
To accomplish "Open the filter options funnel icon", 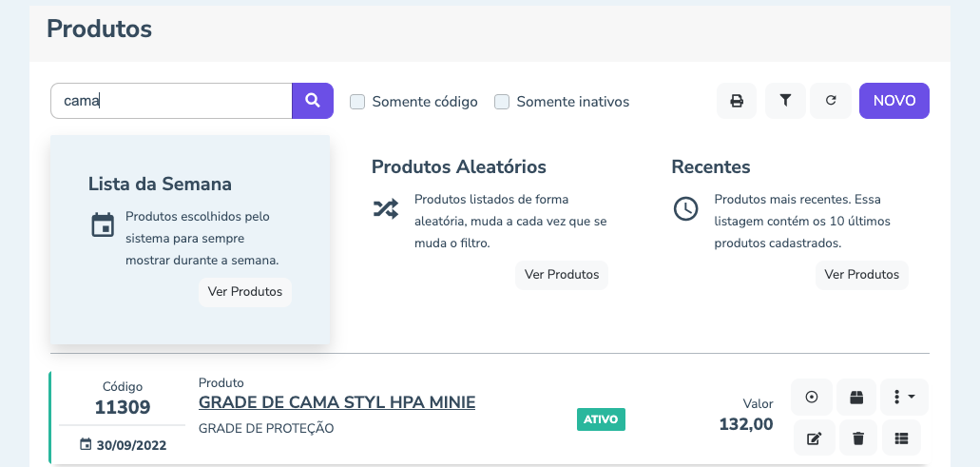I will (x=785, y=101).
